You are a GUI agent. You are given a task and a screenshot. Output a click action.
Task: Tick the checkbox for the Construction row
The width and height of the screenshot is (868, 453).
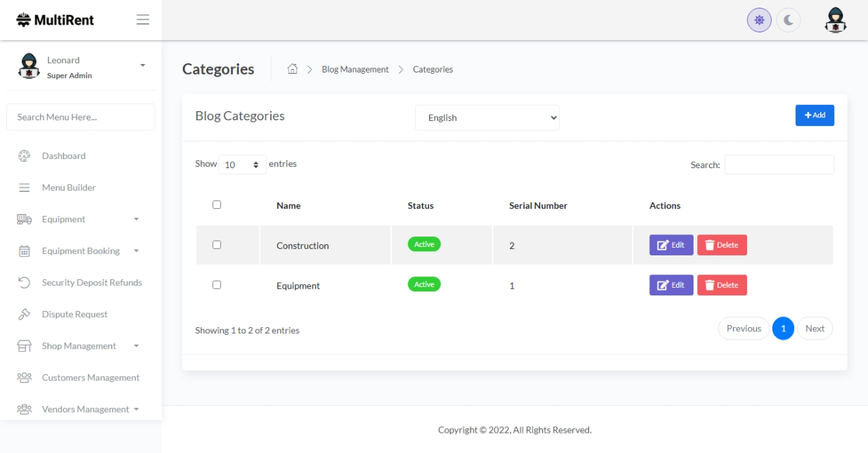click(x=217, y=245)
